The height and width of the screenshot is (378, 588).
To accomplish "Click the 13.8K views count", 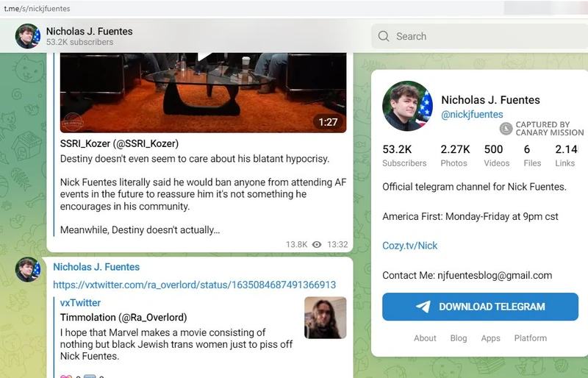I will 297,244.
